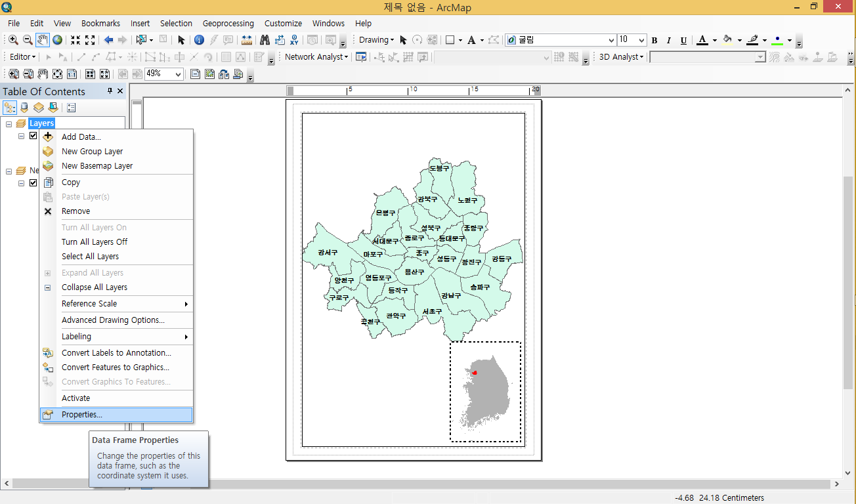Switch to List By Drawing Order
This screenshot has height=504, width=856.
click(x=10, y=108)
